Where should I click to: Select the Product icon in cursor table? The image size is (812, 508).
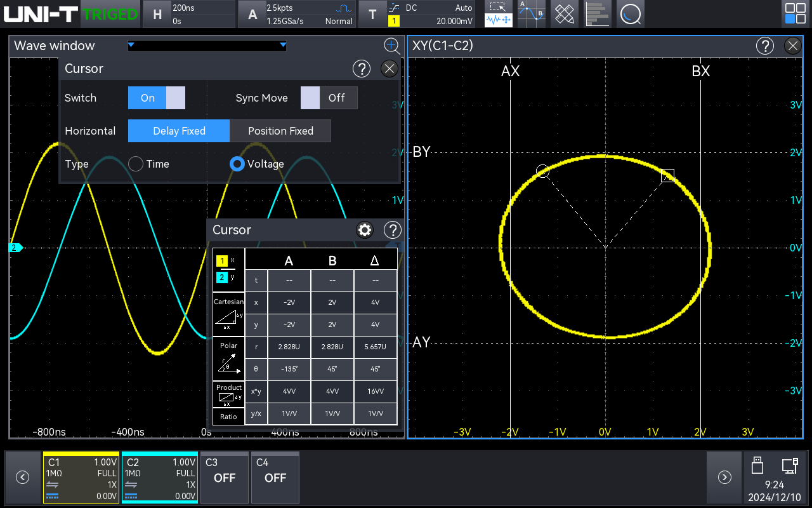pyautogui.click(x=228, y=395)
